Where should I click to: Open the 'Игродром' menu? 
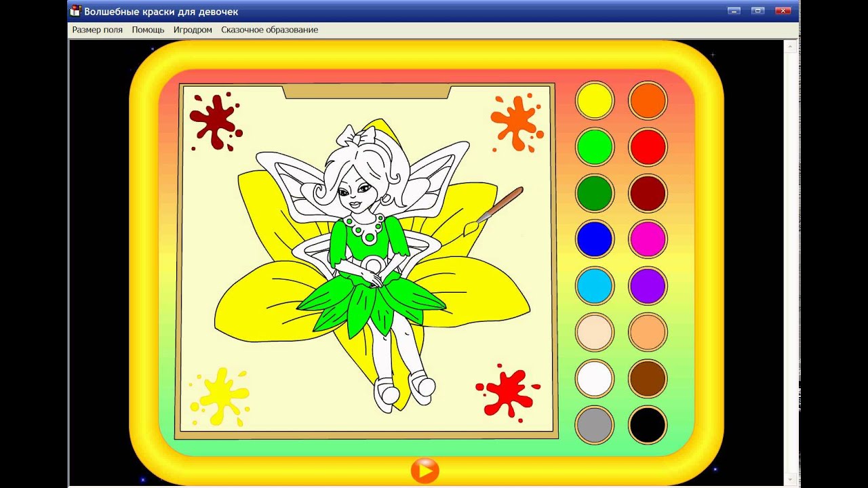[193, 30]
